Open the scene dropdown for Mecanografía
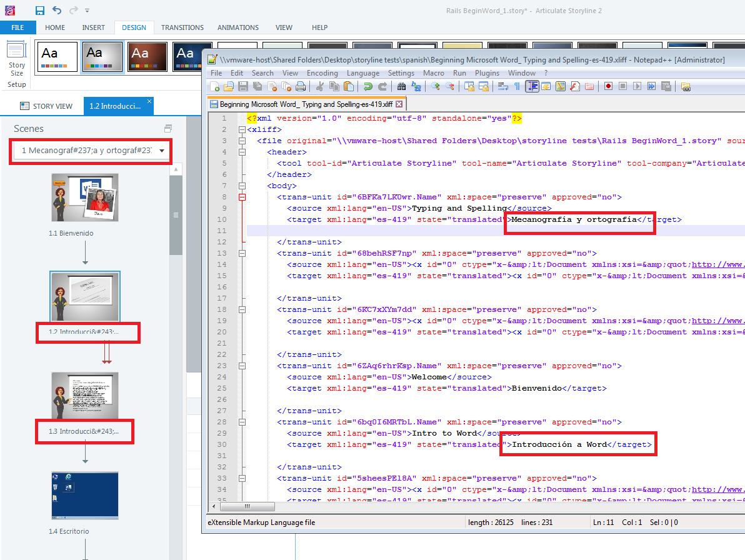 [x=161, y=151]
